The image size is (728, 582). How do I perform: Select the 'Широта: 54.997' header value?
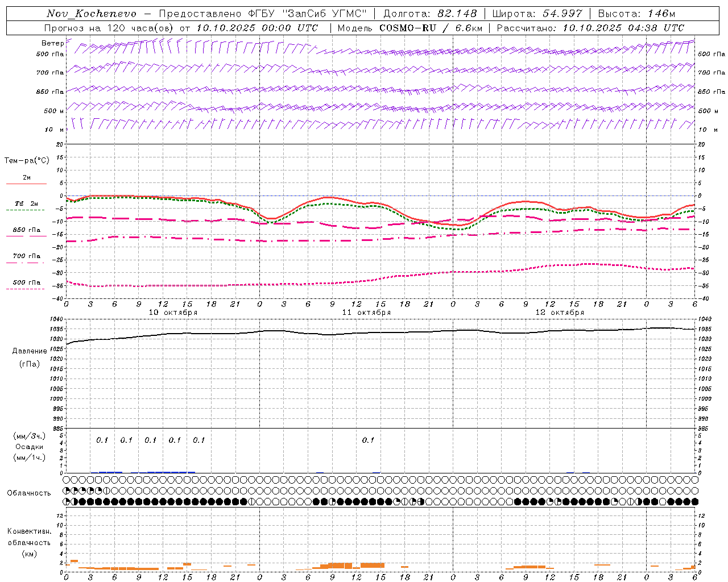537,14
